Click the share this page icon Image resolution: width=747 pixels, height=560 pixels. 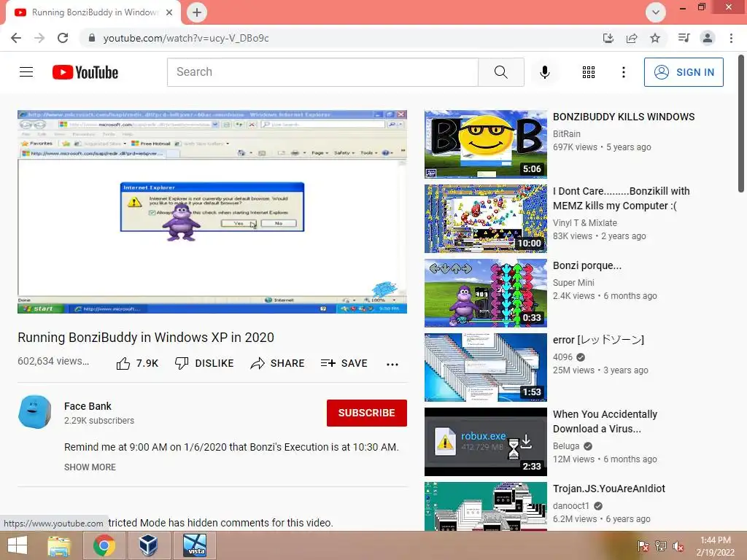632,38
